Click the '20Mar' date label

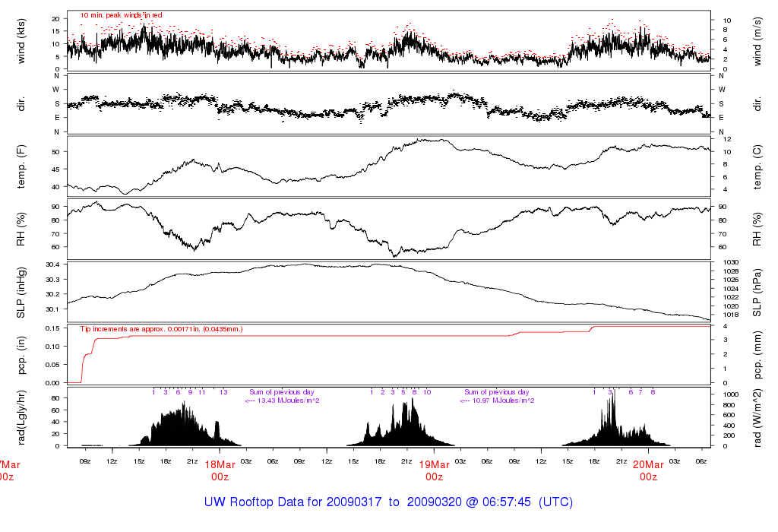pos(649,465)
